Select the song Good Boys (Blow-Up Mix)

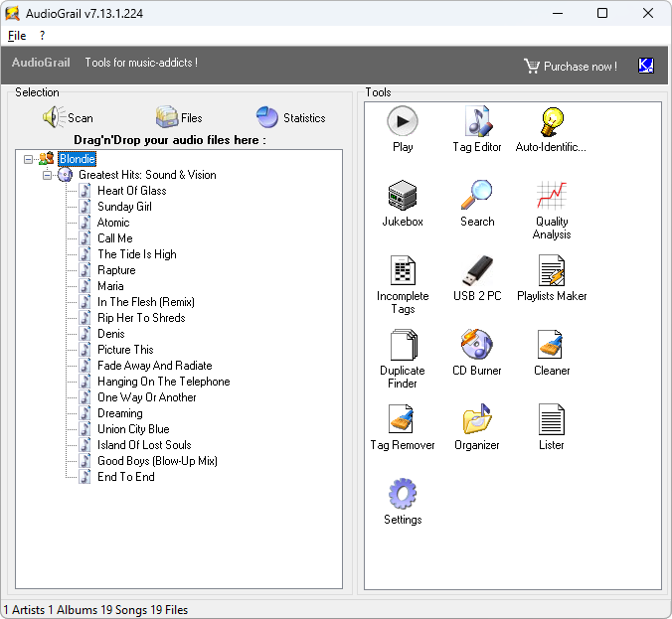(x=158, y=460)
